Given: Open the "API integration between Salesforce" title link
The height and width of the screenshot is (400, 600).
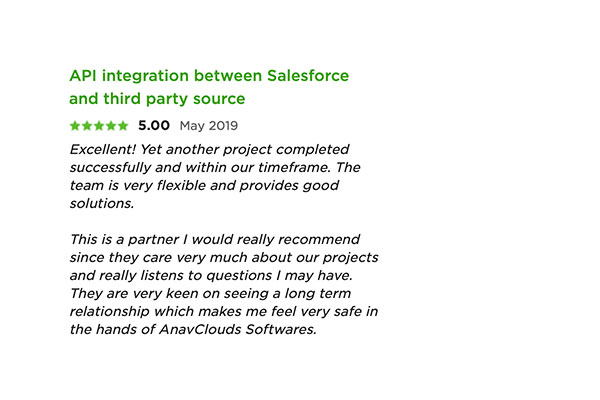Looking at the screenshot, I should click(x=208, y=76).
